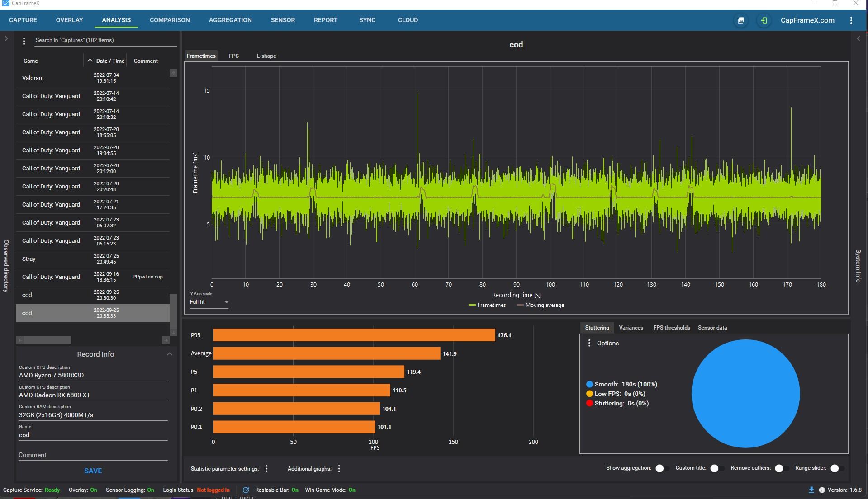The width and height of the screenshot is (868, 499).
Task: Switch to Variances tab
Action: (x=631, y=328)
